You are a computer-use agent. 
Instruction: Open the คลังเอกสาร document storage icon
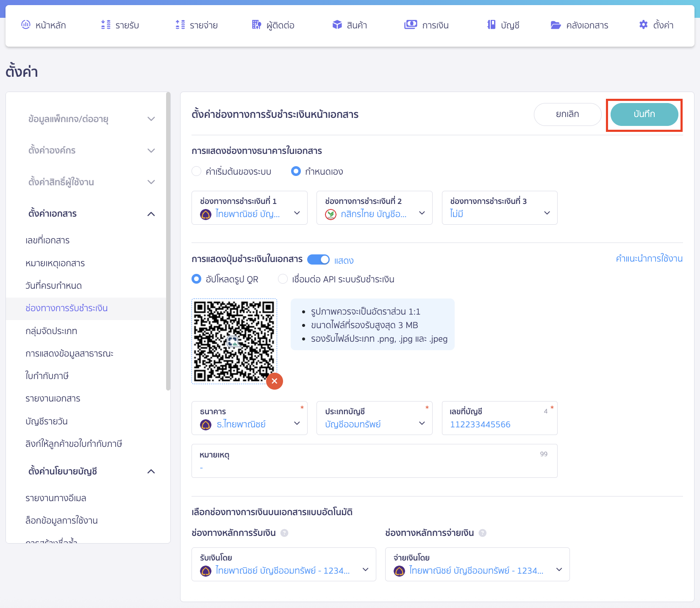pyautogui.click(x=556, y=25)
